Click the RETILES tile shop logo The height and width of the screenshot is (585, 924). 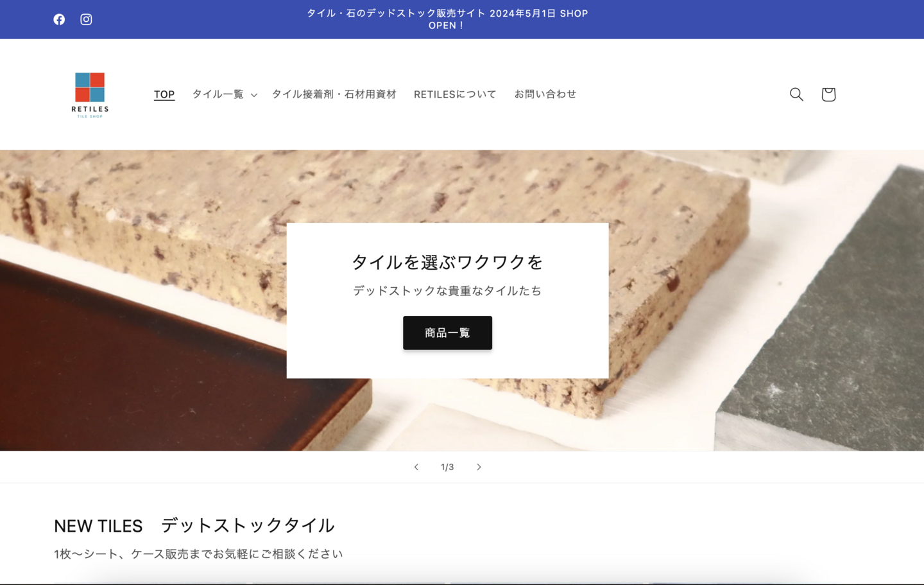90,94
